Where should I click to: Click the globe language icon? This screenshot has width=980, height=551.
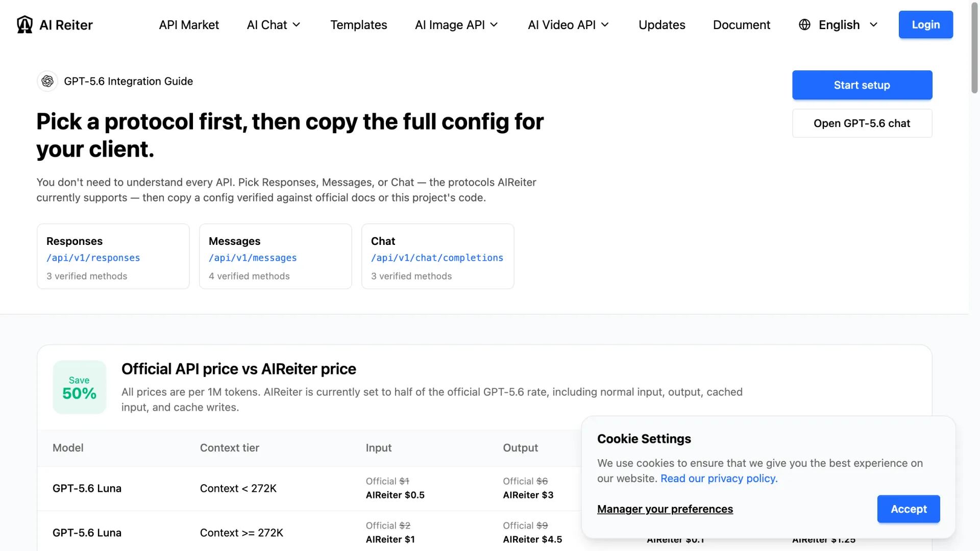click(x=804, y=24)
